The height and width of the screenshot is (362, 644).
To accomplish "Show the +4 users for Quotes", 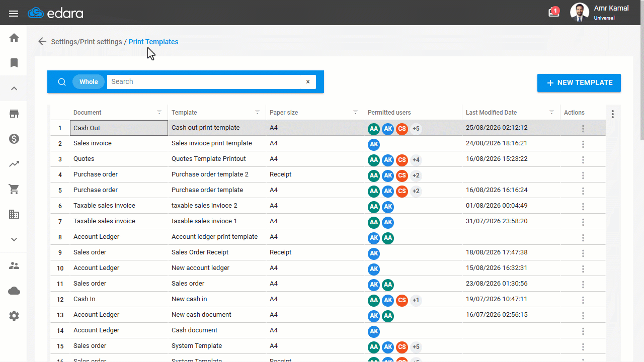I will (x=416, y=160).
